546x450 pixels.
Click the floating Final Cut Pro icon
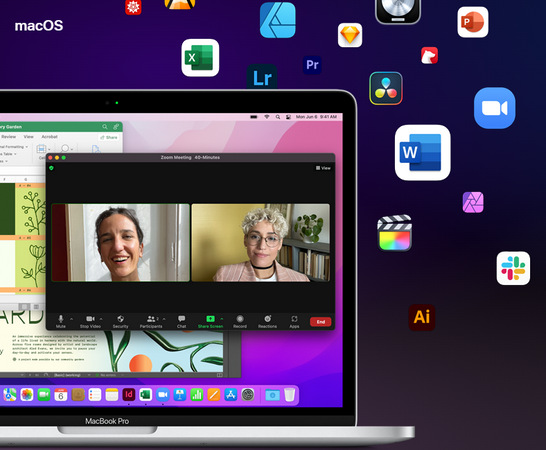[395, 233]
